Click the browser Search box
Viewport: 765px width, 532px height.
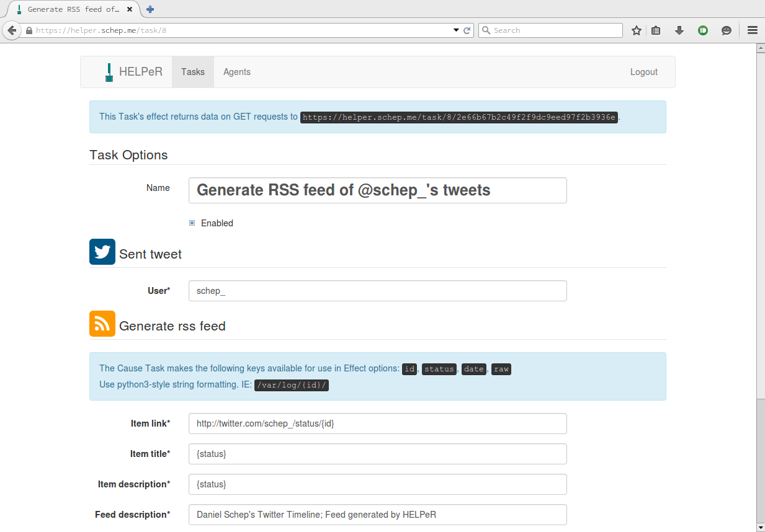[550, 30]
